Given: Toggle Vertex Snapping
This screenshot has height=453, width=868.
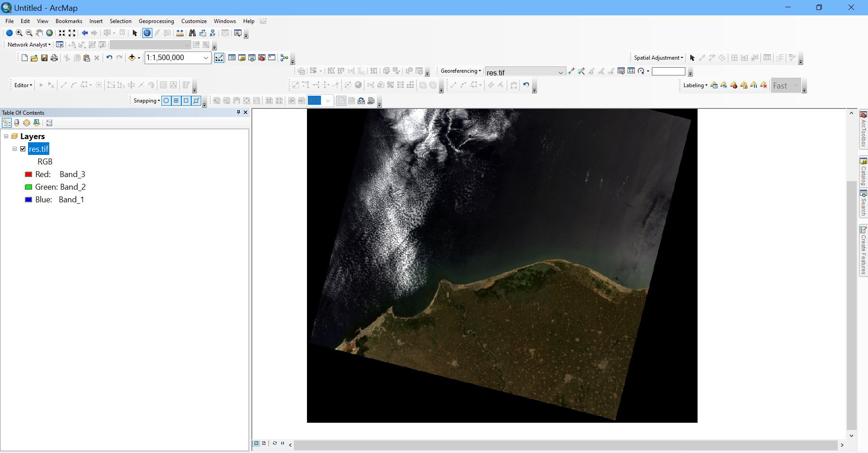Looking at the screenshot, I should click(x=186, y=101).
